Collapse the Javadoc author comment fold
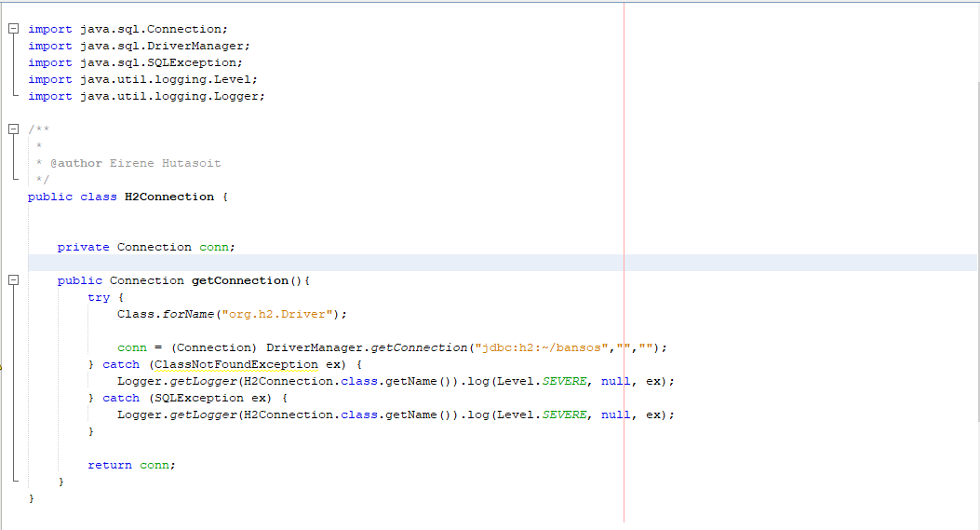This screenshot has width=980, height=530. [13, 129]
